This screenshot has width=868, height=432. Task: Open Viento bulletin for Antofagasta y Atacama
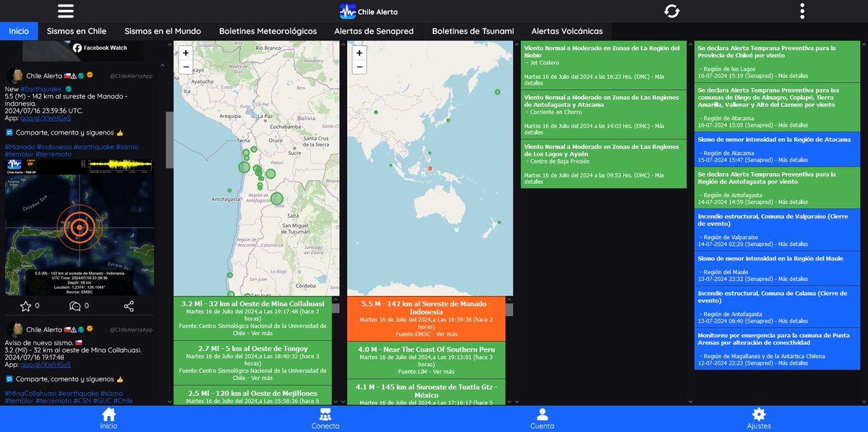click(x=603, y=114)
